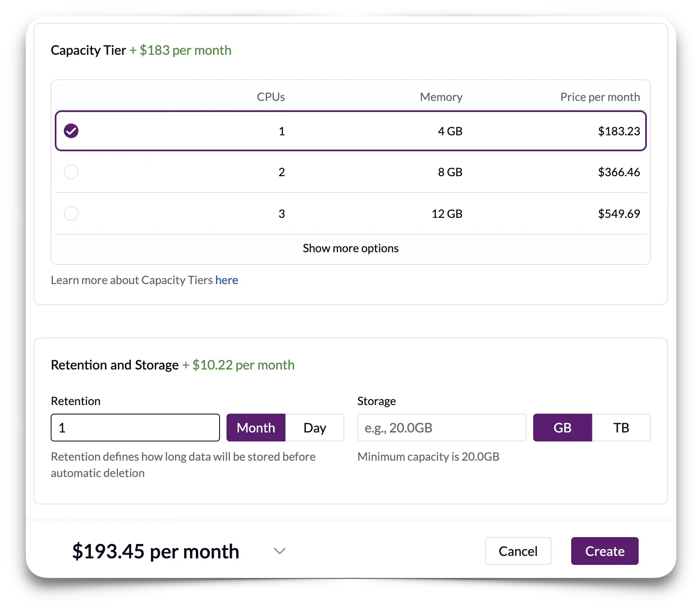Switch retention unit to Month
The height and width of the screenshot is (607, 700).
256,428
